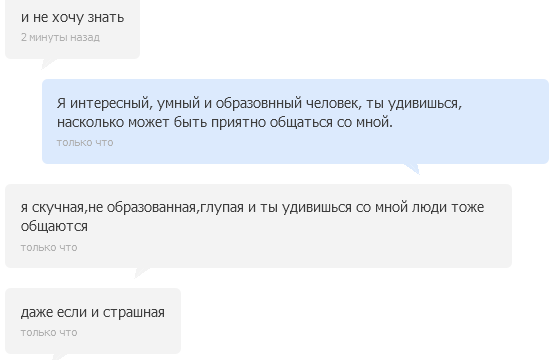Screen dimensions: 557x360
Task: Click "только что" under "даже если и страшная"
Action: coord(49,332)
